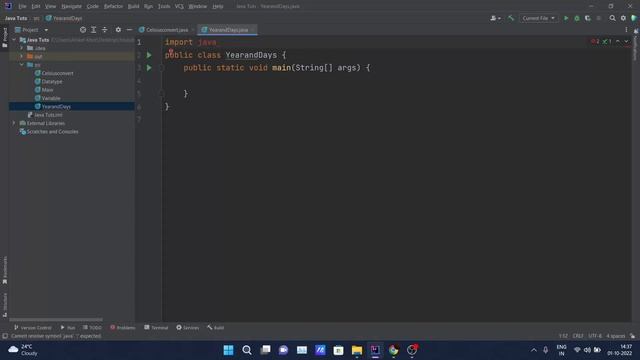
Task: Click the IntelliJ logo in the title bar
Action: (x=8, y=6)
